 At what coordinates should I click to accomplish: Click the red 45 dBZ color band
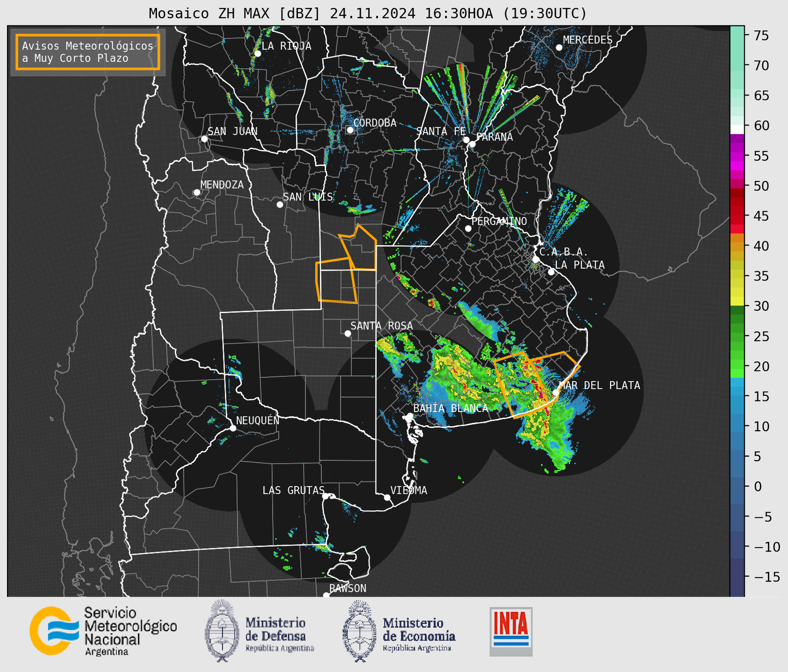click(737, 216)
